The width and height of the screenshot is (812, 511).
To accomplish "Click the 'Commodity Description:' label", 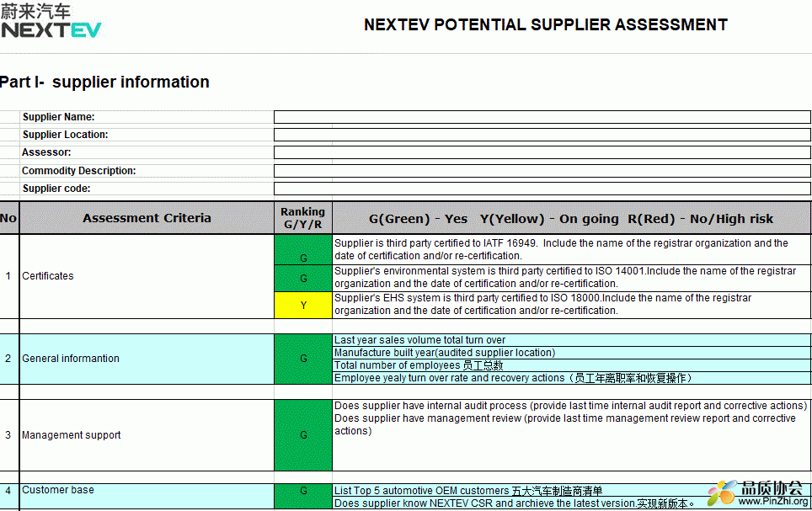I will point(78,171).
